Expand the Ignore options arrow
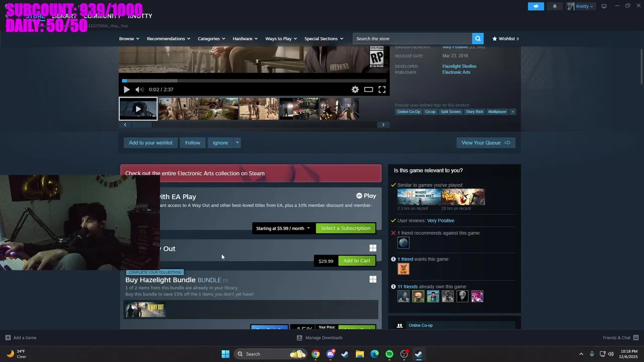Screen dimensions: 644x362 [237, 143]
